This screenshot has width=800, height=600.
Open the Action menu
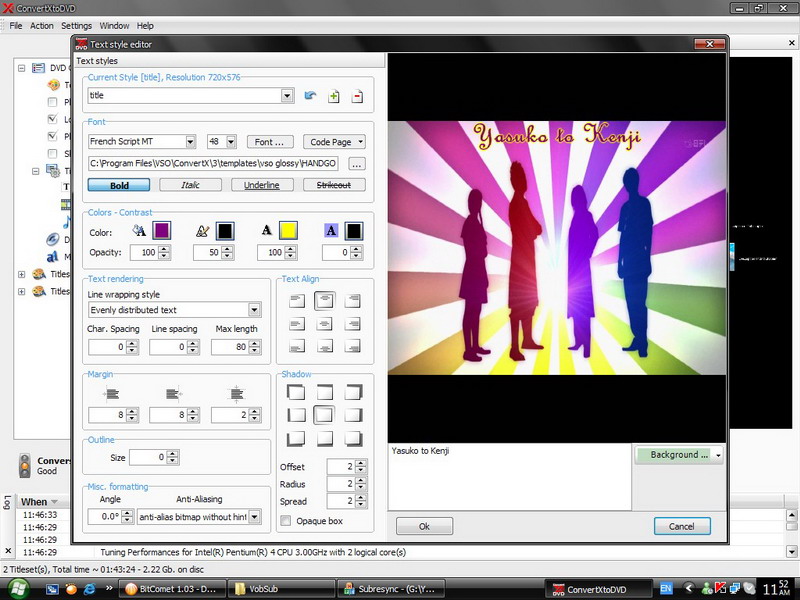pos(41,26)
